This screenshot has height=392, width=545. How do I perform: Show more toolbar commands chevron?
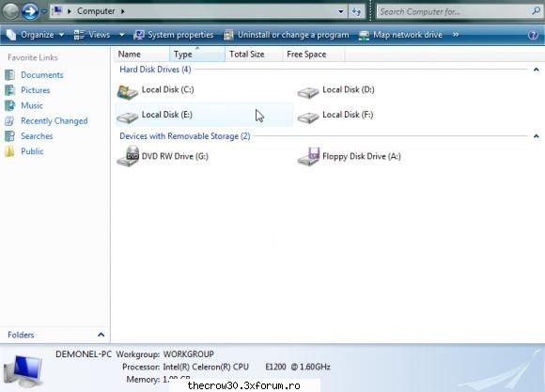[456, 35]
